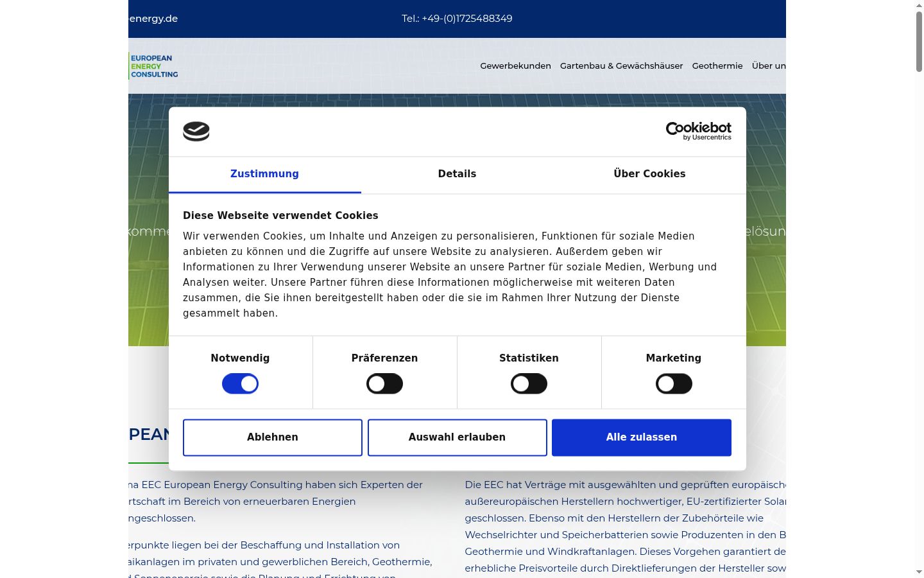Click the European Energy Consulting logo

tap(153, 66)
